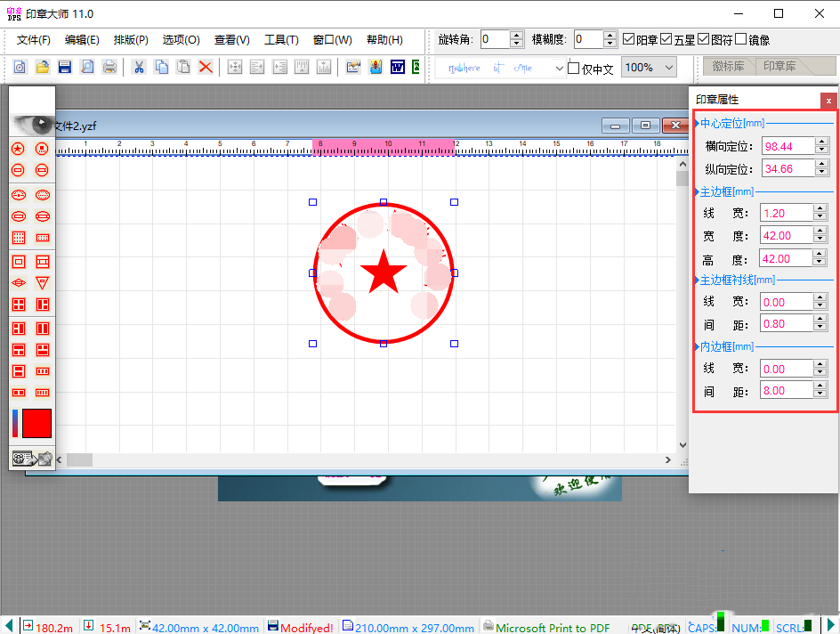840x634 pixels.
Task: Export the seal to Word
Action: point(398,67)
